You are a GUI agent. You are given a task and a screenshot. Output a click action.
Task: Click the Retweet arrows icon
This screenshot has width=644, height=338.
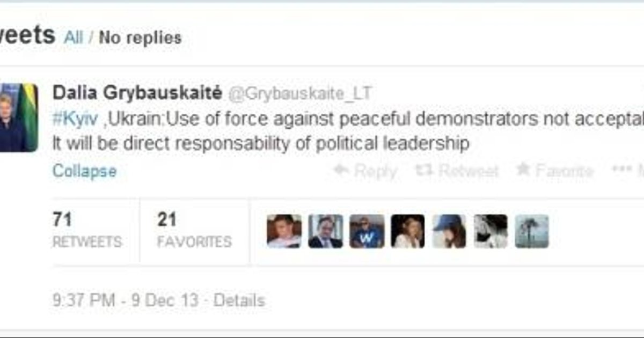tap(423, 171)
